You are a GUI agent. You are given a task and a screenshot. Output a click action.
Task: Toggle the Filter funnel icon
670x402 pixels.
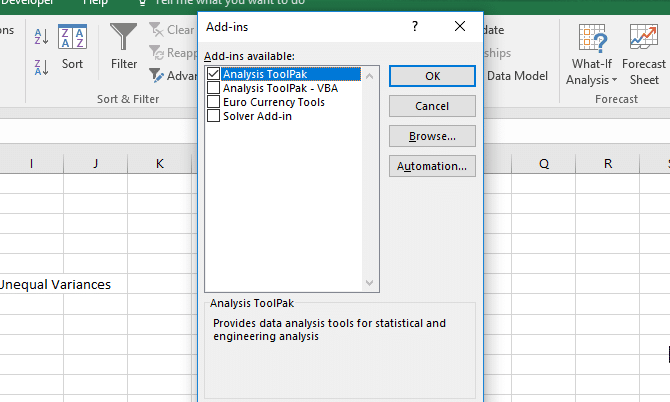tap(123, 37)
